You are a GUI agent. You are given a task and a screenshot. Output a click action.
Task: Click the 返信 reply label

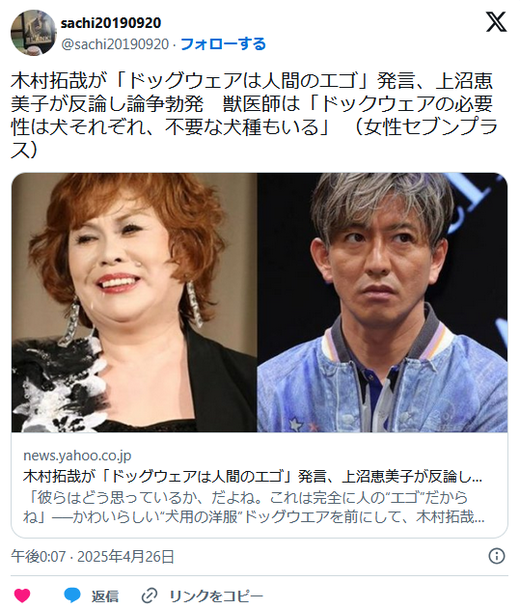[105, 596]
